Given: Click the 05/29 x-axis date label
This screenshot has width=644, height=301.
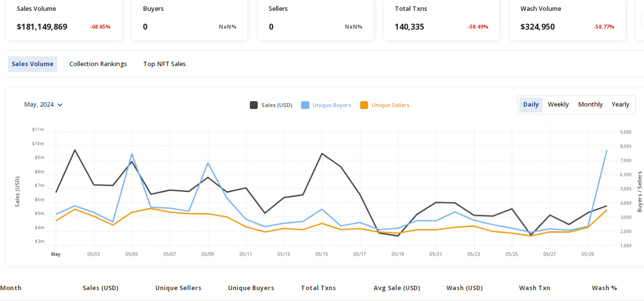Looking at the screenshot, I should click(x=587, y=255).
